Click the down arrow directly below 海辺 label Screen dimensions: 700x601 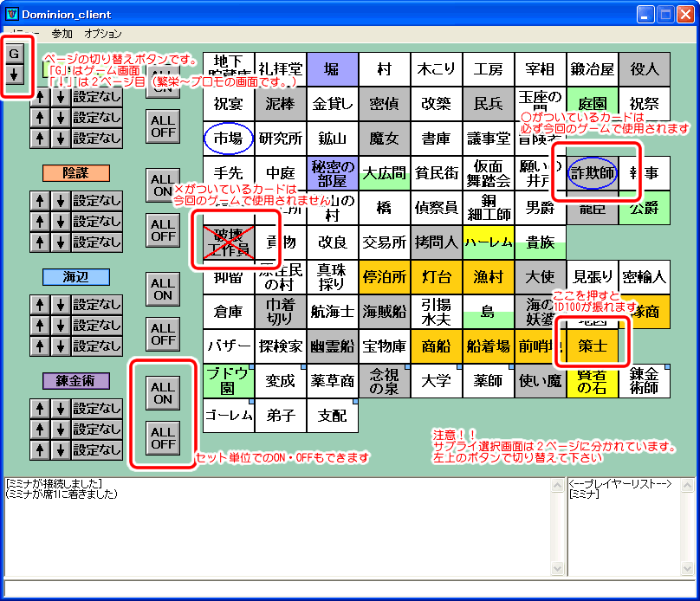61,305
